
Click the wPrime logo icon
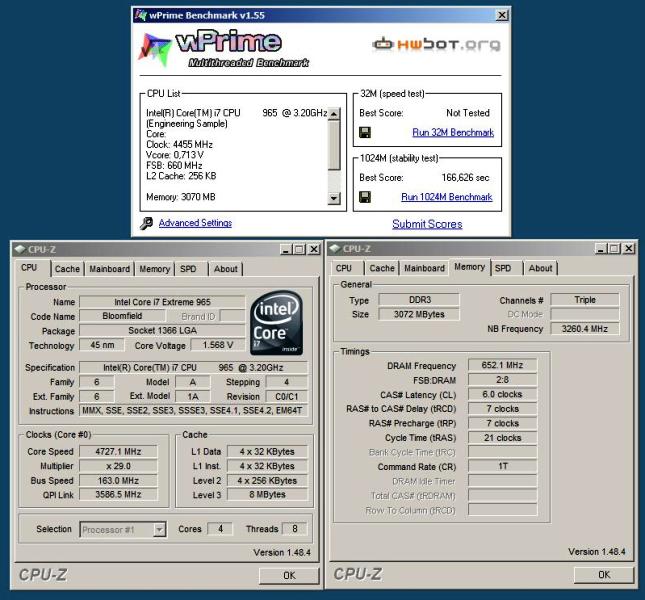[155, 49]
